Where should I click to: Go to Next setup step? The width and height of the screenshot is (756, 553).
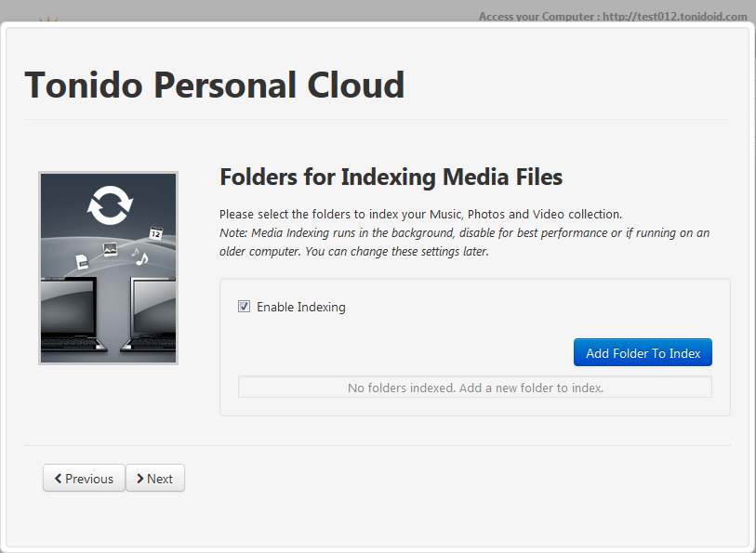coord(155,479)
